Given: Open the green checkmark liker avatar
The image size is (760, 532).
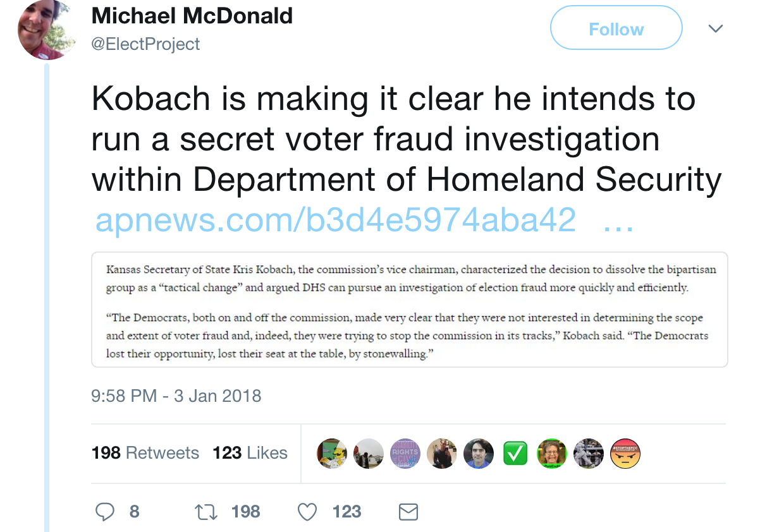Looking at the screenshot, I should point(515,454).
